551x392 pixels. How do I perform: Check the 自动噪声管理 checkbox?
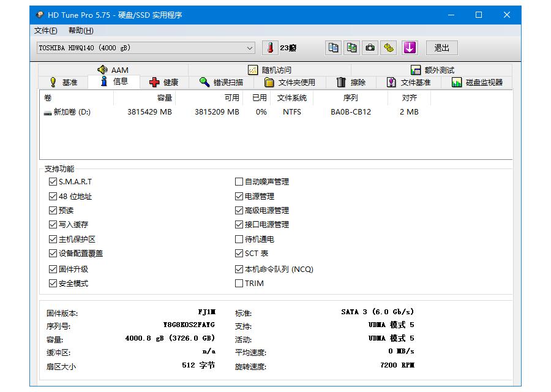tap(239, 181)
